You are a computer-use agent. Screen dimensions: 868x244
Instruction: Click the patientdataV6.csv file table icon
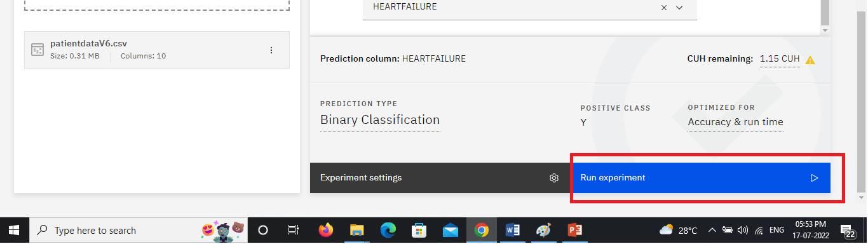pyautogui.click(x=37, y=50)
